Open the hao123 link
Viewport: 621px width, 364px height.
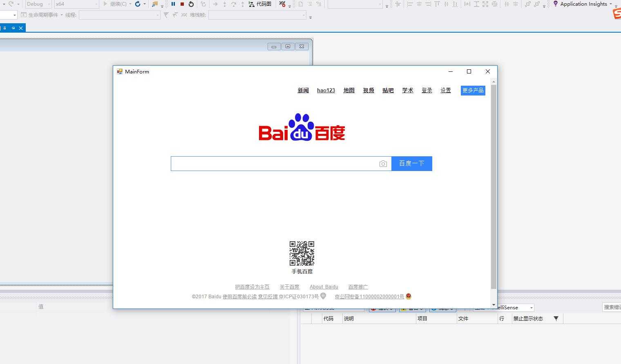[x=326, y=91]
